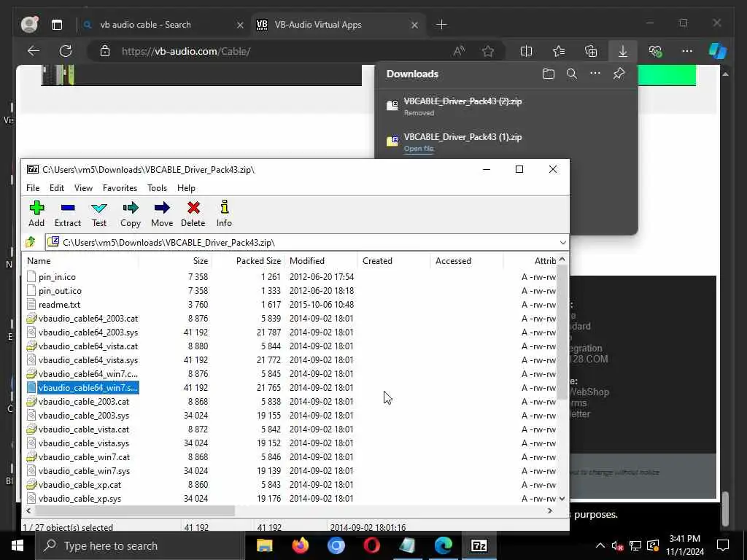Viewport: 747px width, 560px height.
Task: Sort by Created column header
Action: 394,261
